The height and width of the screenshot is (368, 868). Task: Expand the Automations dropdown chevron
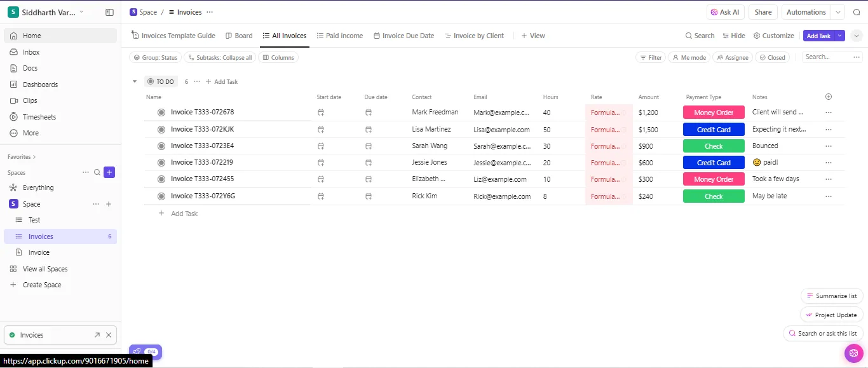839,12
